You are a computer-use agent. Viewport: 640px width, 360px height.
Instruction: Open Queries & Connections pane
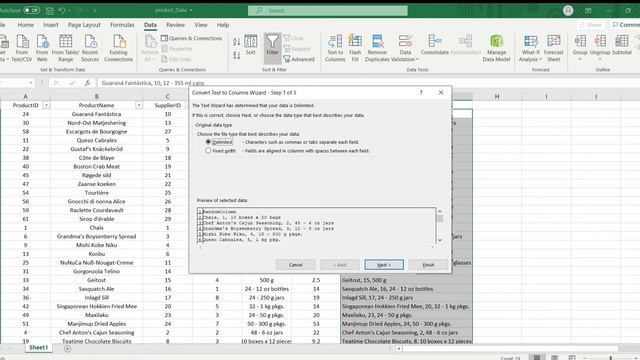tap(191, 38)
